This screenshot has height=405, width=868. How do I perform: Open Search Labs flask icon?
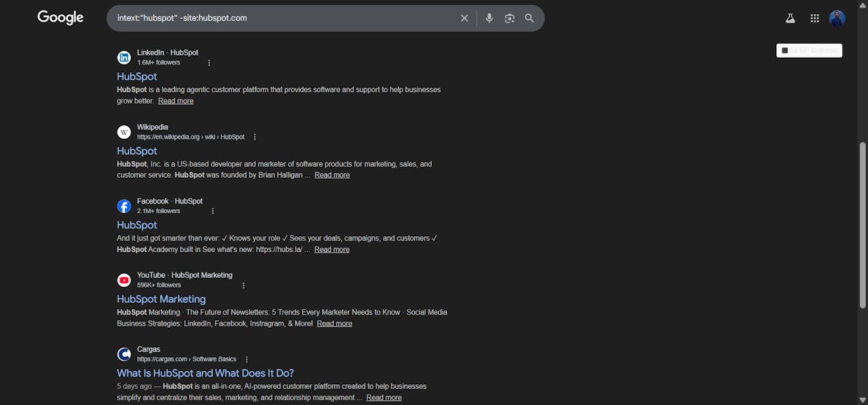tap(790, 19)
